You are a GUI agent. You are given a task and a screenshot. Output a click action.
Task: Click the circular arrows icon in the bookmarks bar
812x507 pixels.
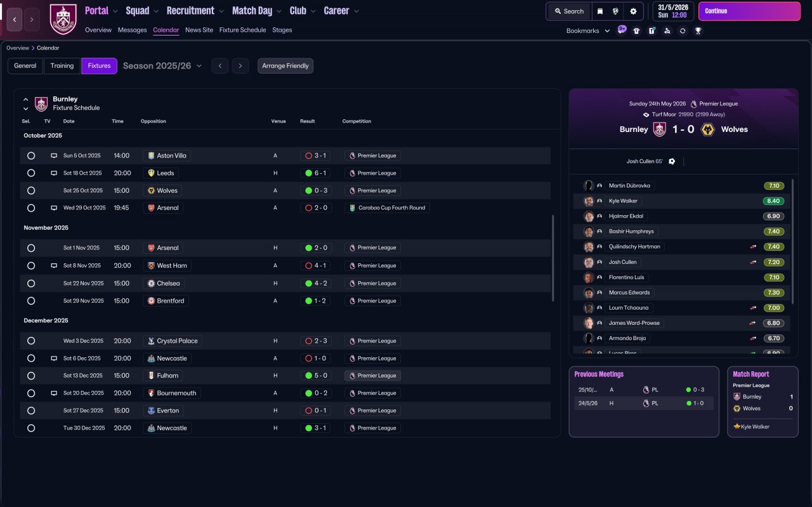click(x=683, y=30)
